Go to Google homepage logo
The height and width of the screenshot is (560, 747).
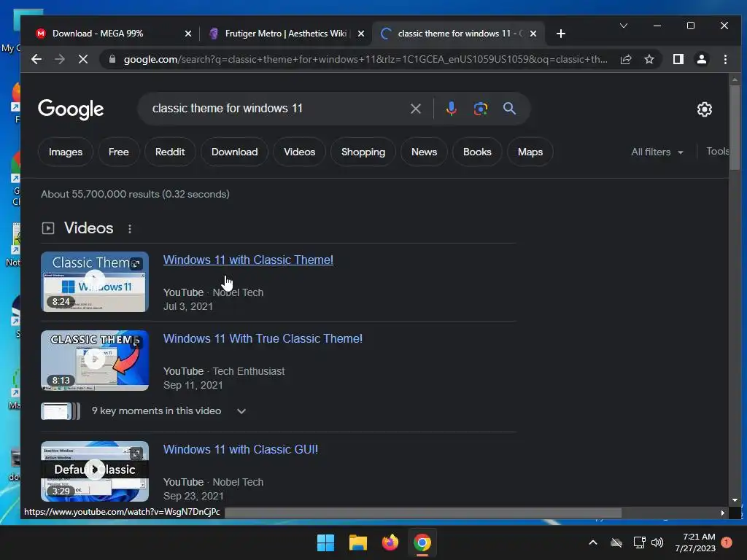(71, 109)
